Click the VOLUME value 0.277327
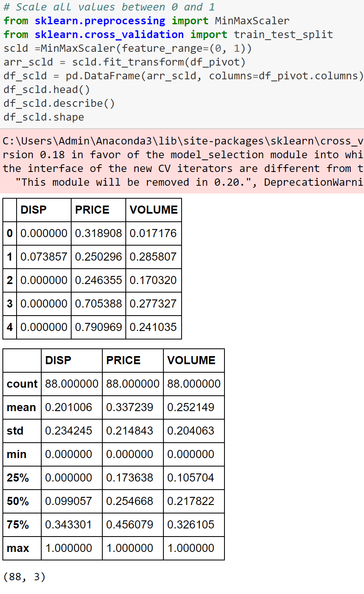This screenshot has width=364, height=594. pyautogui.click(x=153, y=303)
